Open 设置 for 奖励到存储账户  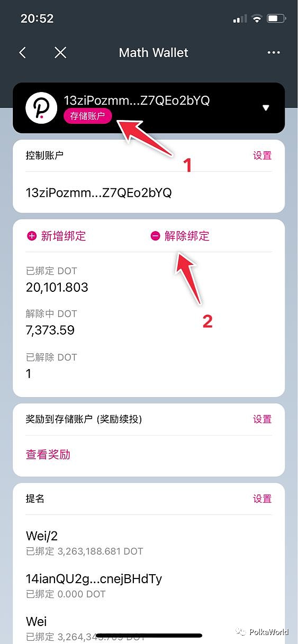[262, 419]
